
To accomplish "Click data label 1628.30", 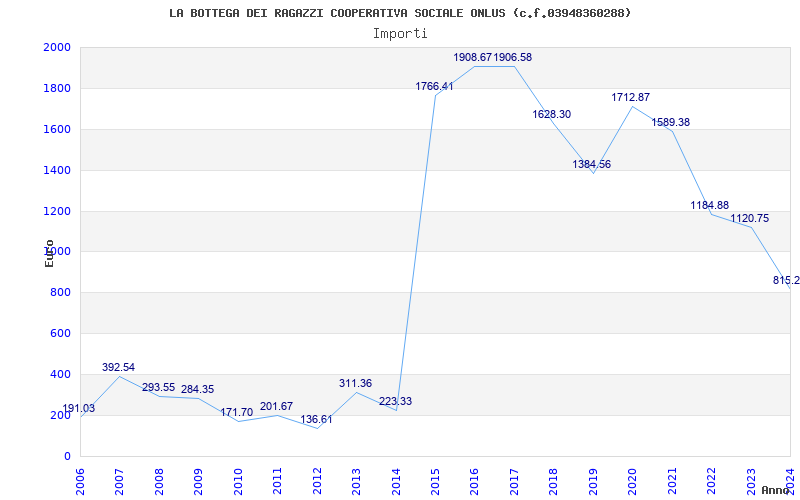I will click(x=552, y=114).
